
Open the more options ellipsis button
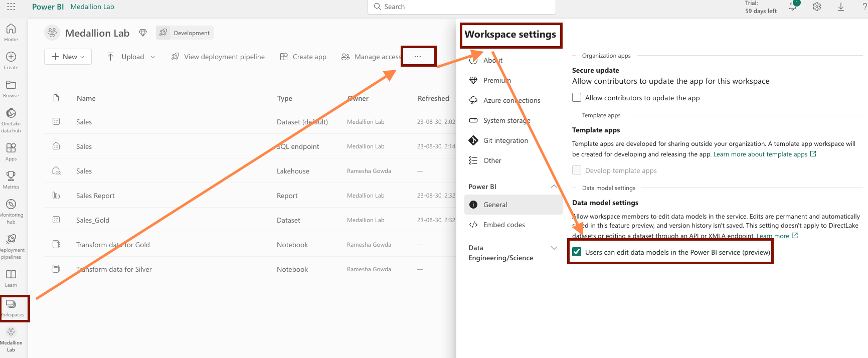[x=418, y=57]
